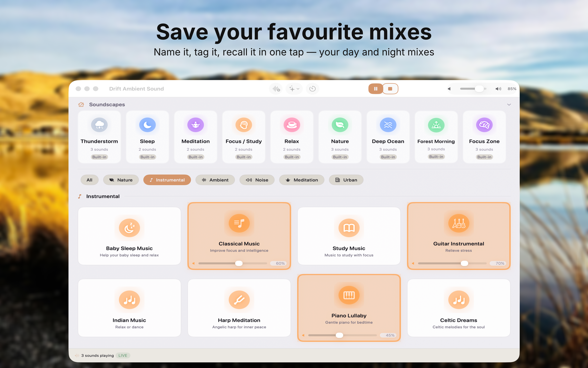The width and height of the screenshot is (588, 368).
Task: Click the Built-in badge under Focus Zone
Action: (484, 157)
